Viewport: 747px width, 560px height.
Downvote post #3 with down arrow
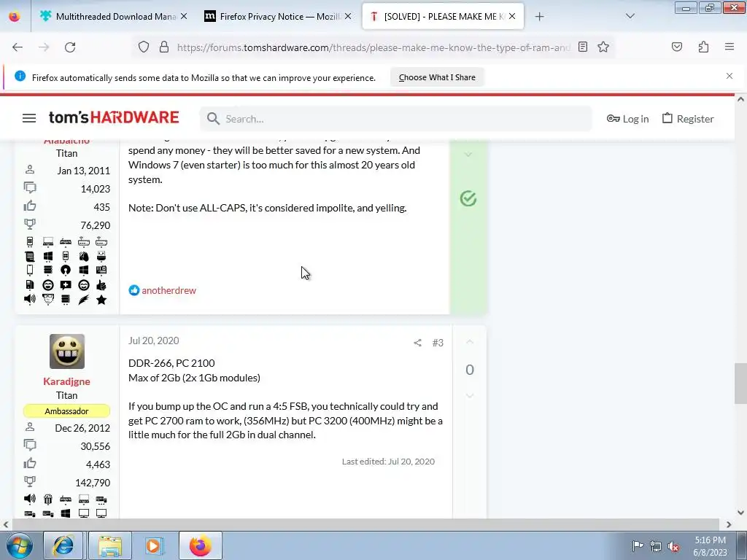[469, 395]
